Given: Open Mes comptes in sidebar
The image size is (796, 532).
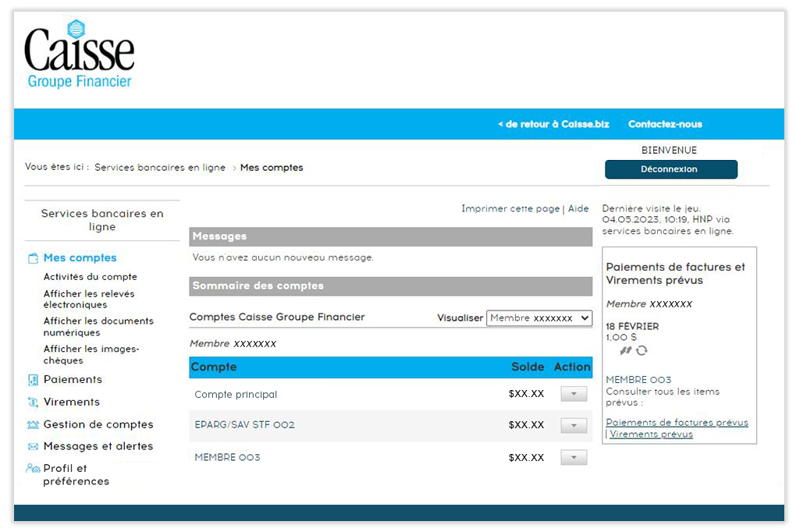Looking at the screenshot, I should click(x=80, y=258).
